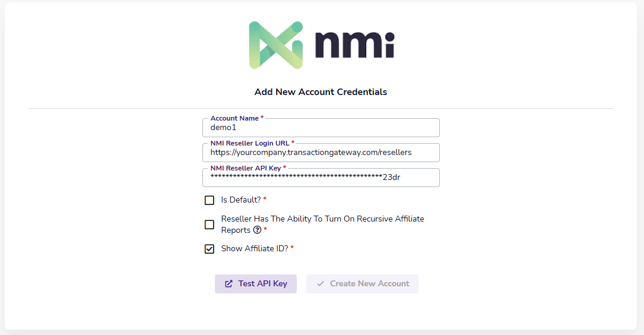The height and width of the screenshot is (335, 644).
Task: Enable the Is Default checkbox
Action: 210,200
